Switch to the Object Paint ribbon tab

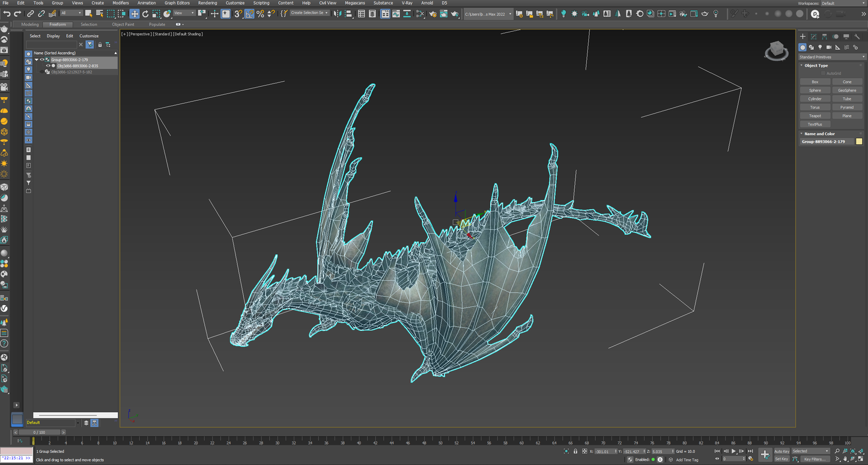point(123,25)
